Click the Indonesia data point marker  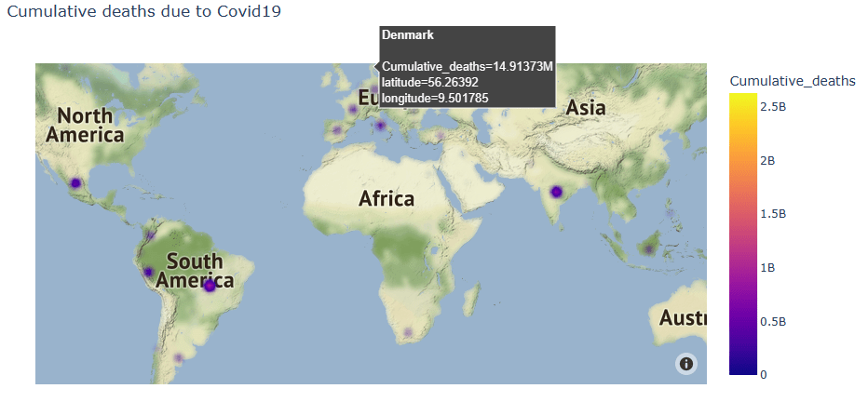[x=648, y=248]
